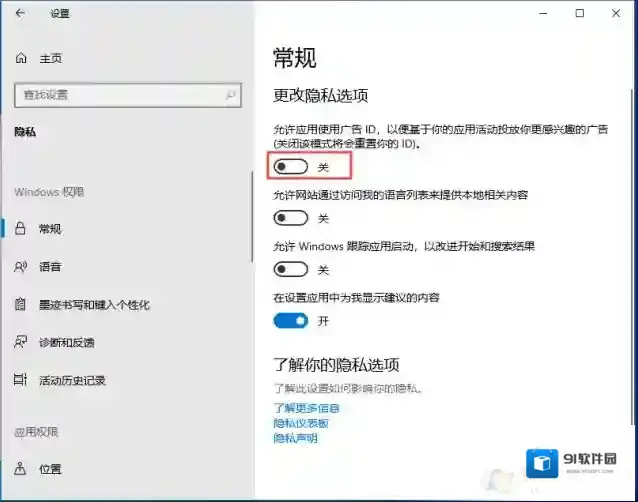Toggle website language list access
Viewport: 638px width, 502px height.
291,218
